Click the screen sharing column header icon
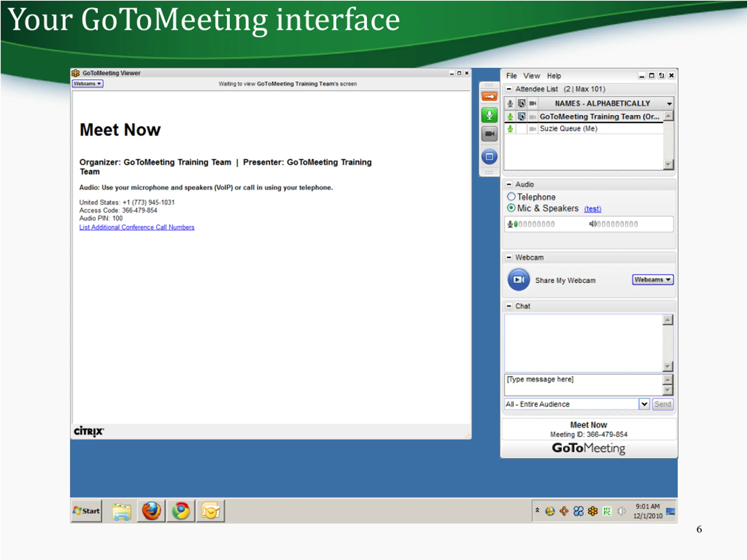 tap(521, 103)
